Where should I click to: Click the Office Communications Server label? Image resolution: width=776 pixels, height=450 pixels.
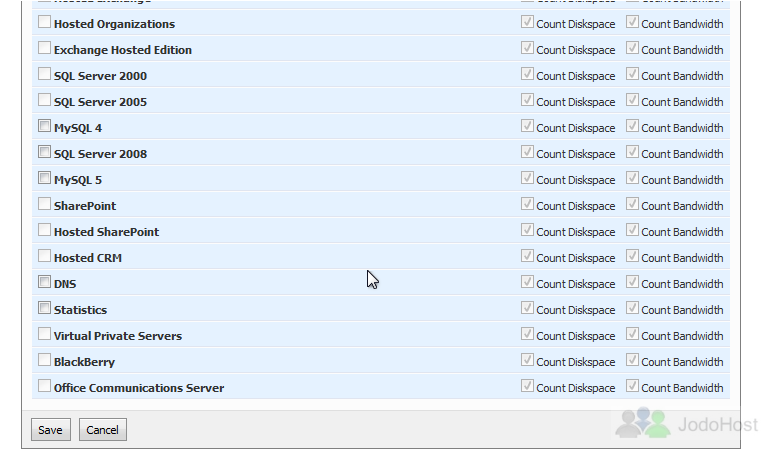tap(139, 388)
